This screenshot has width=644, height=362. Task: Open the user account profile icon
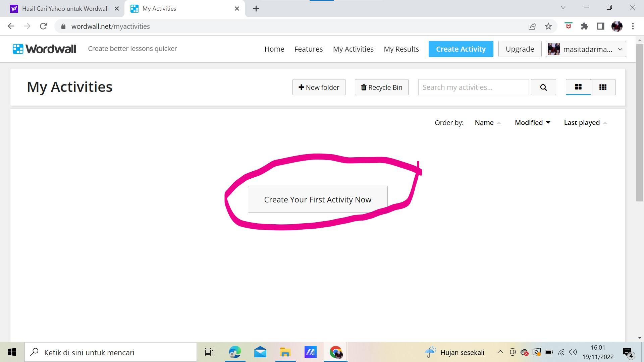tap(554, 49)
